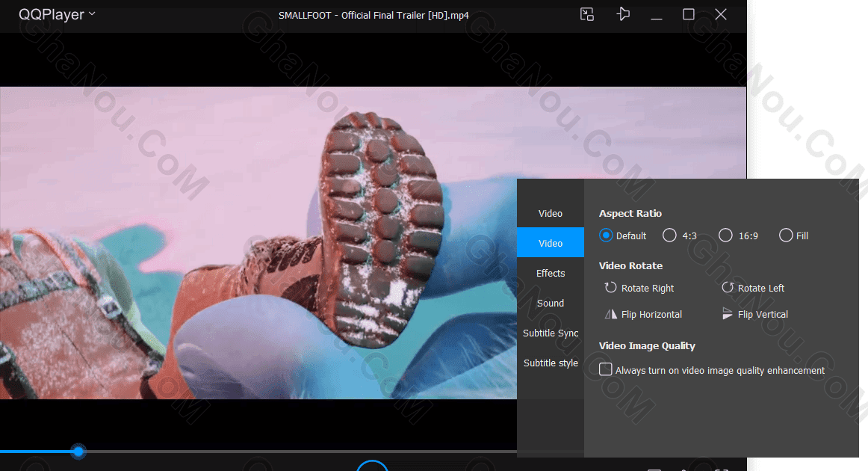This screenshot has width=868, height=471.
Task: Click the SMALLFOOT trailer file title
Action: click(x=373, y=15)
